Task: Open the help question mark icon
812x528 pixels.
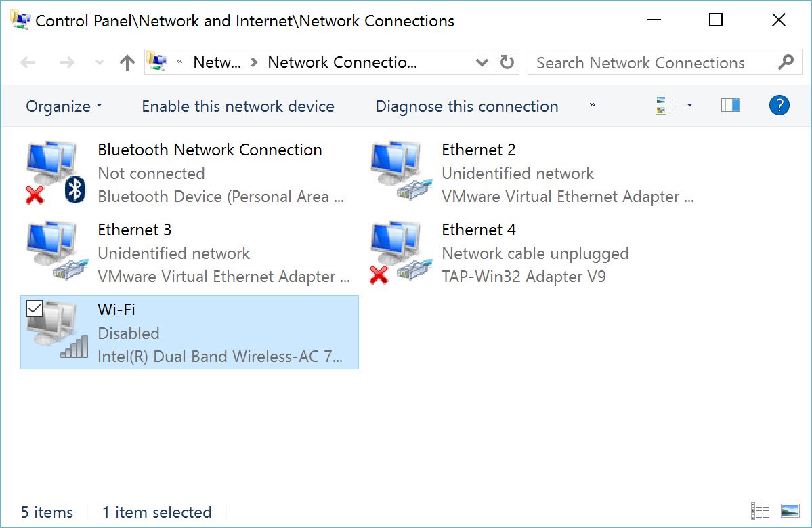Action: (779, 106)
